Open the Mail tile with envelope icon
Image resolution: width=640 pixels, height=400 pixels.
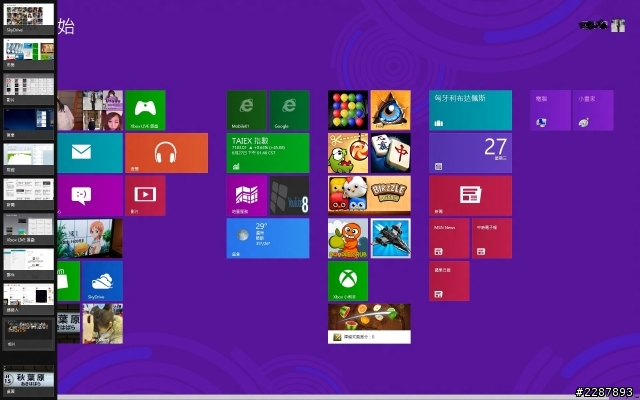pos(90,153)
